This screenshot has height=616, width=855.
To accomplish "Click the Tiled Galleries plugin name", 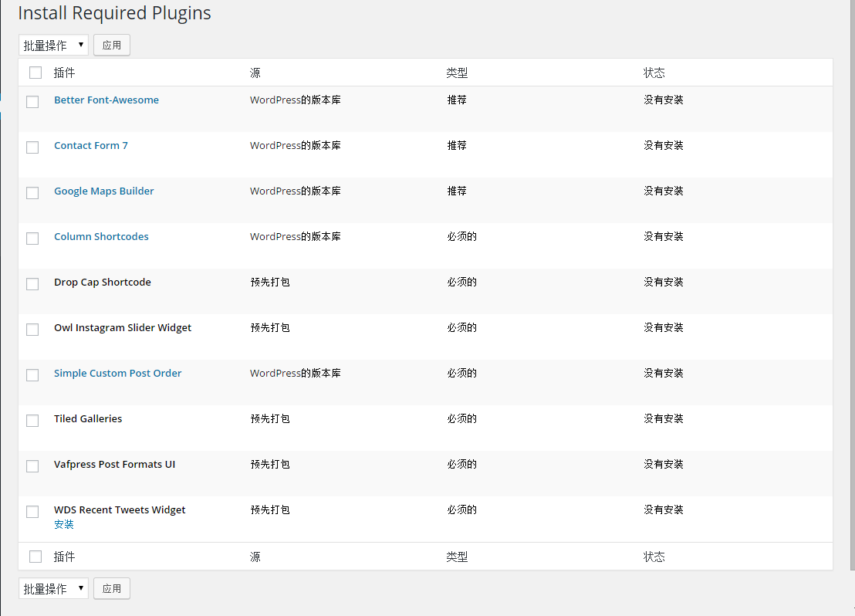I will (88, 418).
